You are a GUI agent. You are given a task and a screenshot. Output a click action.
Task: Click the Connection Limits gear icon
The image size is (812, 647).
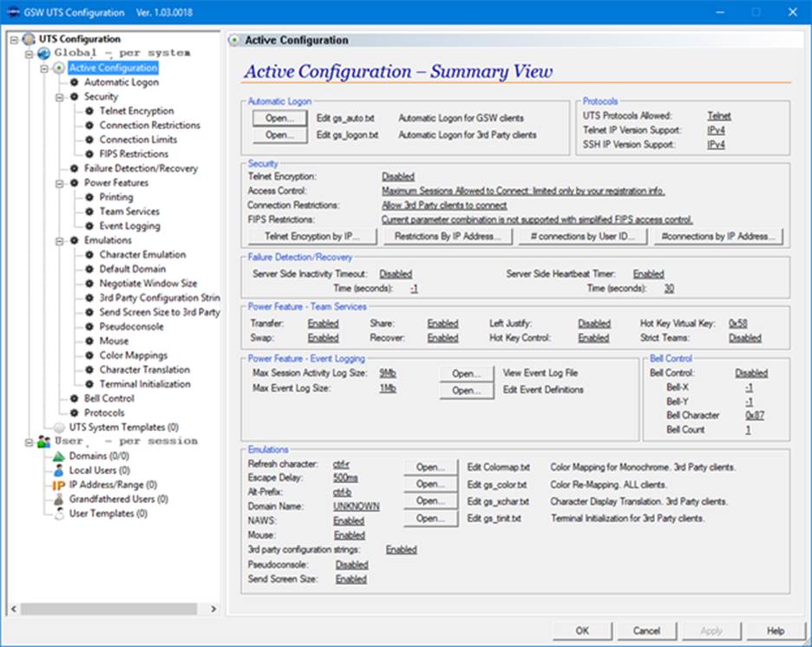[x=89, y=140]
